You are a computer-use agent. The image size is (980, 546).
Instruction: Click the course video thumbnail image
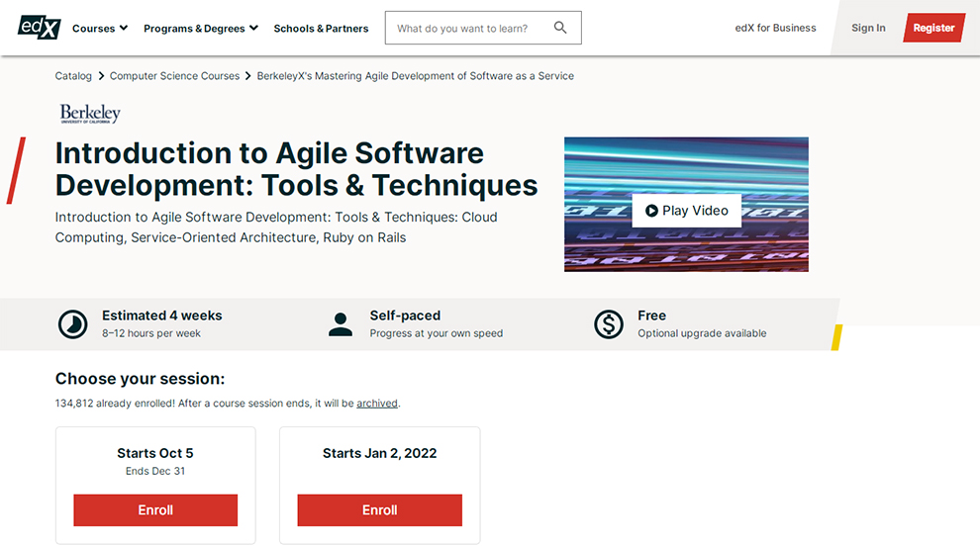[x=686, y=205]
